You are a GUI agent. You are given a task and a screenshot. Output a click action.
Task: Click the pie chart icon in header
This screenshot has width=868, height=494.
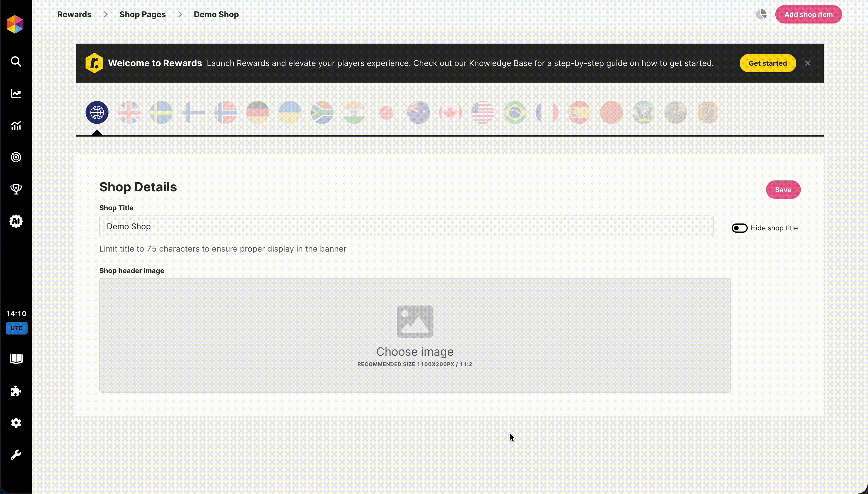[761, 15]
